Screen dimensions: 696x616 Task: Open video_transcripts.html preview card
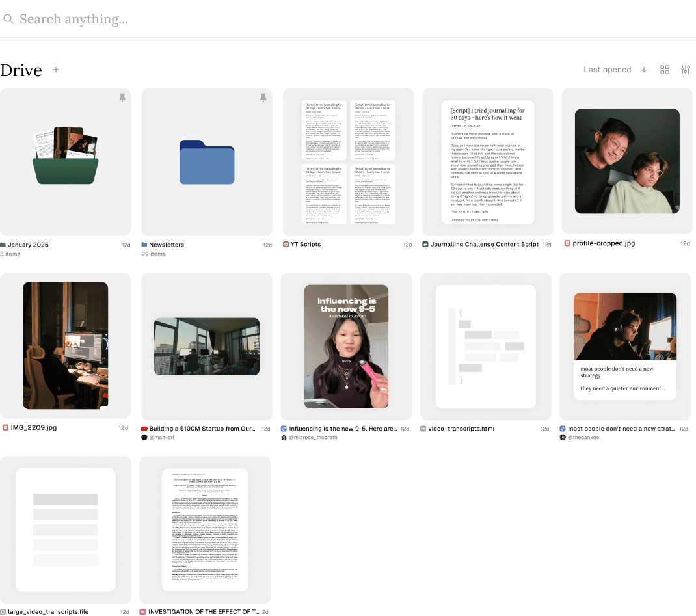point(486,346)
